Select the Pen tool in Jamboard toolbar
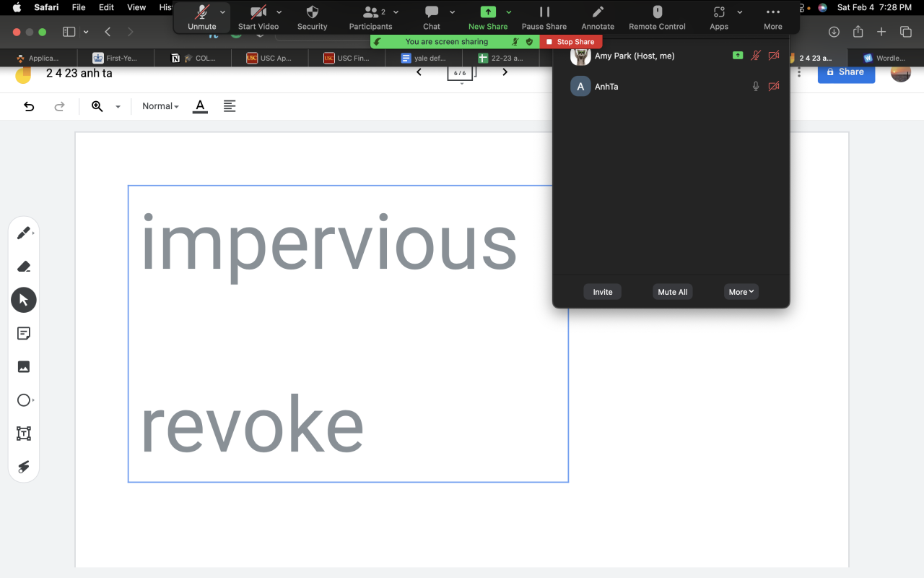This screenshot has height=578, width=924. point(24,233)
